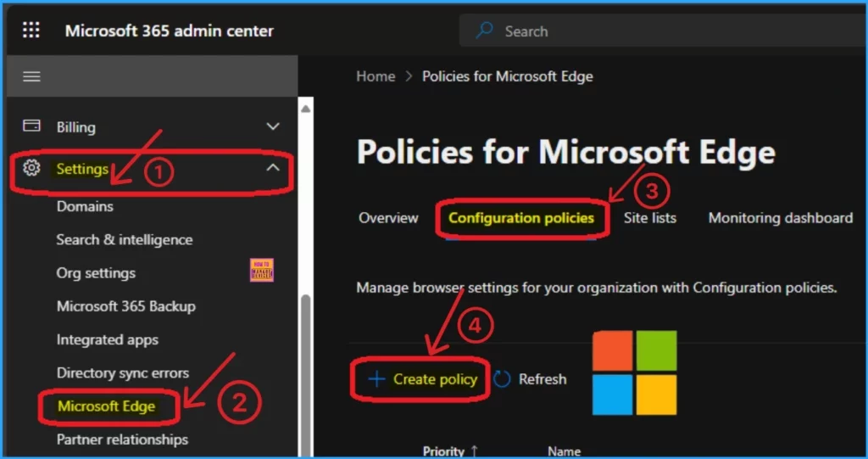Image resolution: width=868 pixels, height=459 pixels.
Task: Click the Manage browser settings description text
Action: pos(596,288)
